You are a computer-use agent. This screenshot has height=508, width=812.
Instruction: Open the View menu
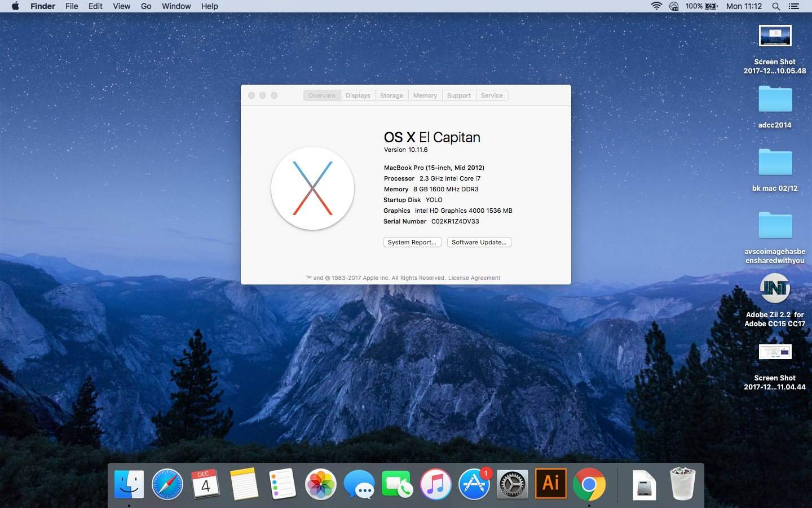tap(121, 6)
